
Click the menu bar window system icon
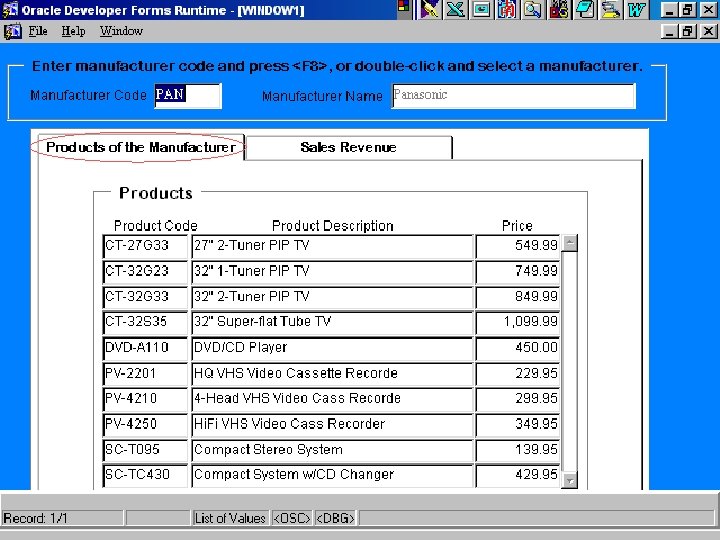tap(12, 31)
